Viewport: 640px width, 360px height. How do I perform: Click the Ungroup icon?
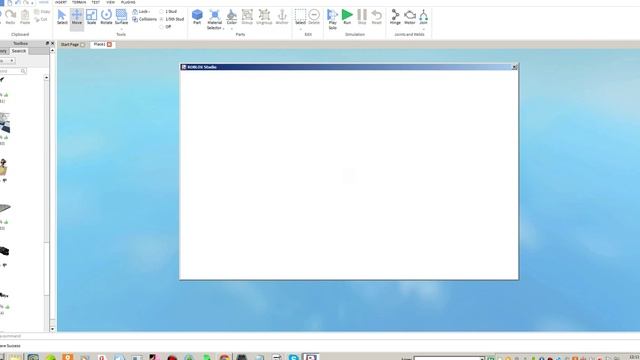click(x=264, y=17)
